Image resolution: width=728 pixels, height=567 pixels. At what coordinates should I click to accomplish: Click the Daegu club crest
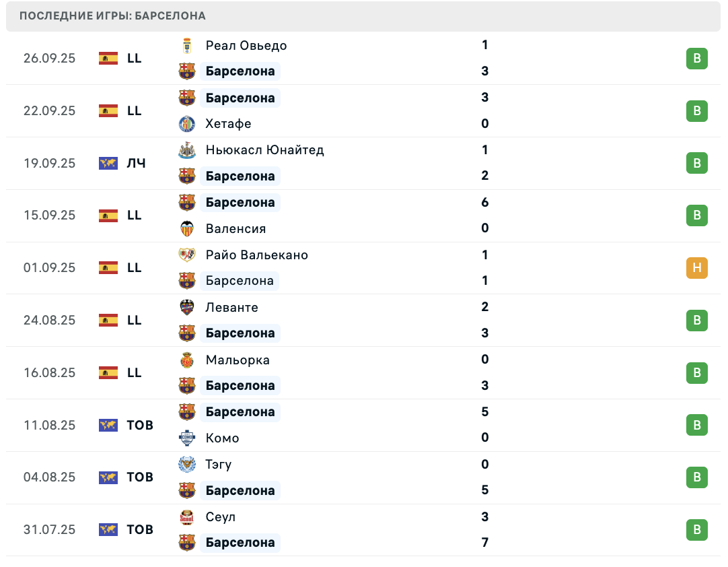(x=187, y=464)
